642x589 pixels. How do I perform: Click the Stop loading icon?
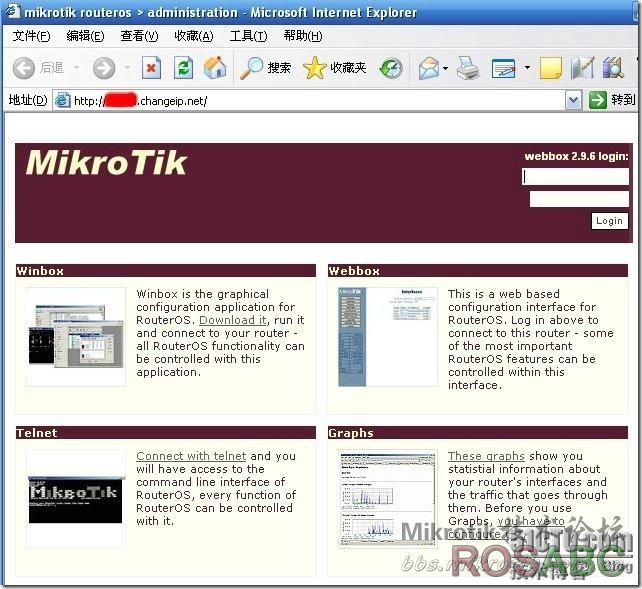pyautogui.click(x=151, y=68)
